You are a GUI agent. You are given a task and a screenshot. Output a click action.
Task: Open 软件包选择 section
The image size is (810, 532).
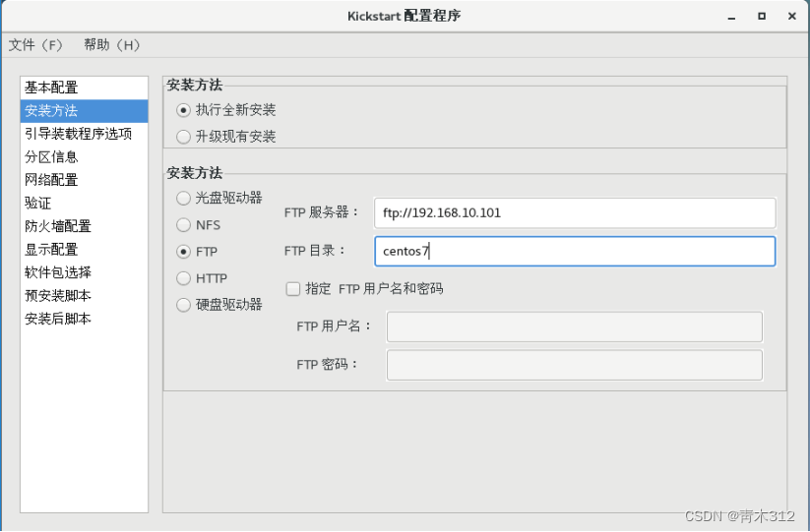point(85,272)
